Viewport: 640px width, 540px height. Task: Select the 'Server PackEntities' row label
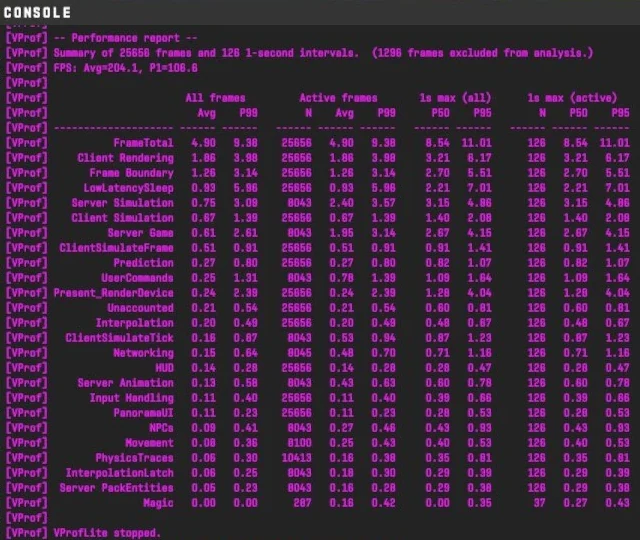click(116, 488)
